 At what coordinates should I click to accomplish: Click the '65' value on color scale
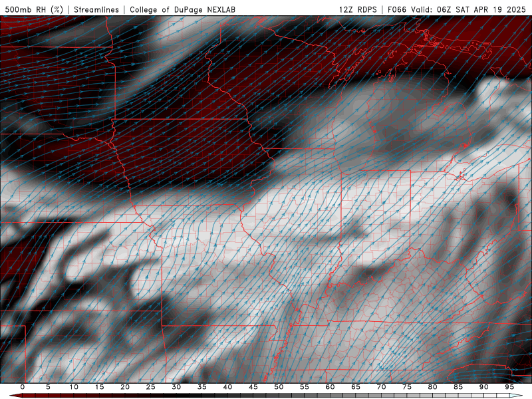click(356, 387)
